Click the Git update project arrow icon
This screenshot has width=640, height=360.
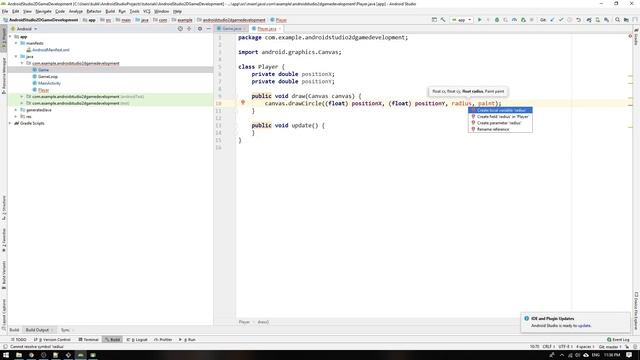(552, 20)
